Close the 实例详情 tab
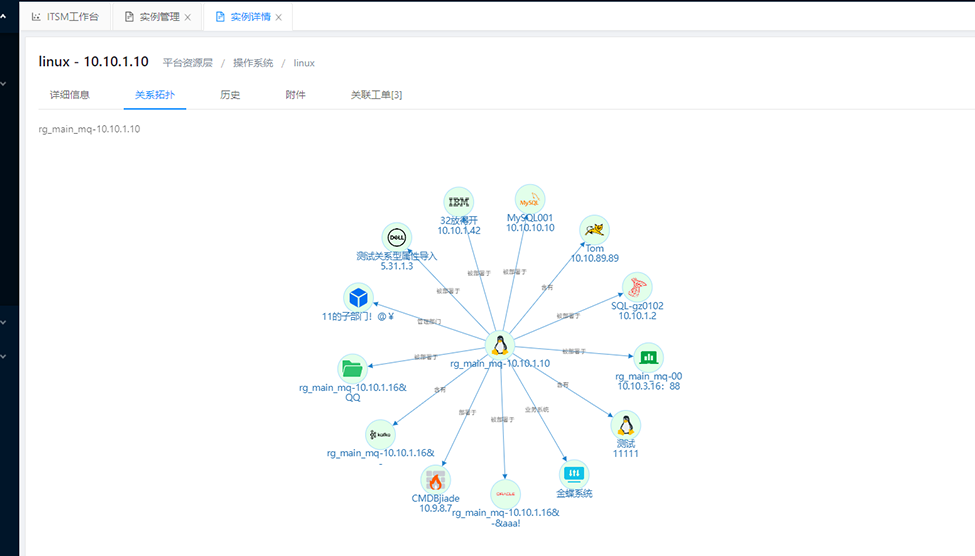Image resolution: width=975 pixels, height=556 pixels. 279,17
